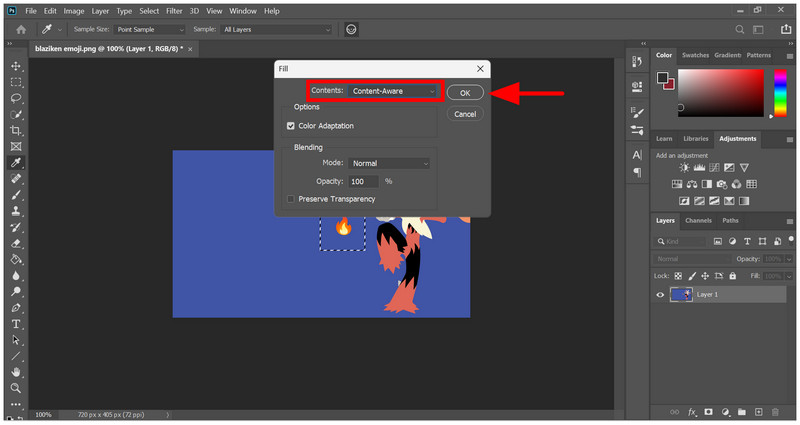
Task: Select the Clone Stamp tool
Action: click(x=16, y=211)
